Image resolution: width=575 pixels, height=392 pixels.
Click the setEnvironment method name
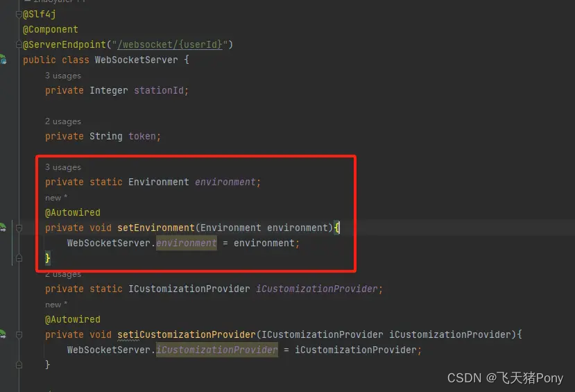[x=156, y=228]
